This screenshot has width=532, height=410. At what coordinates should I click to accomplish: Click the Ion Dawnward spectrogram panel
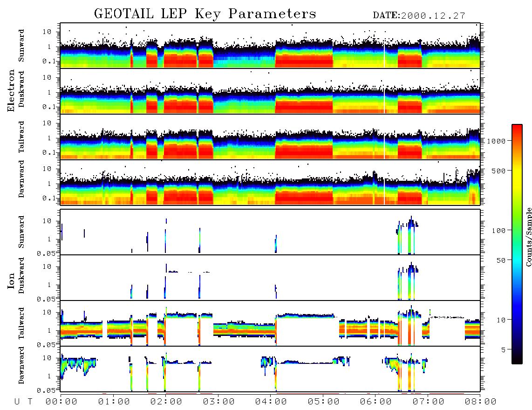[x=270, y=369]
